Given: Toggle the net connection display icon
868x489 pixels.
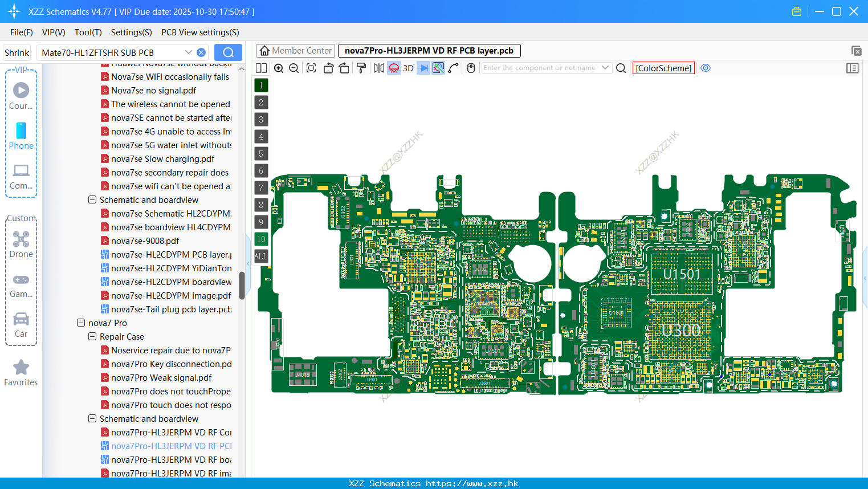Looking at the screenshot, I should pyautogui.click(x=438, y=68).
